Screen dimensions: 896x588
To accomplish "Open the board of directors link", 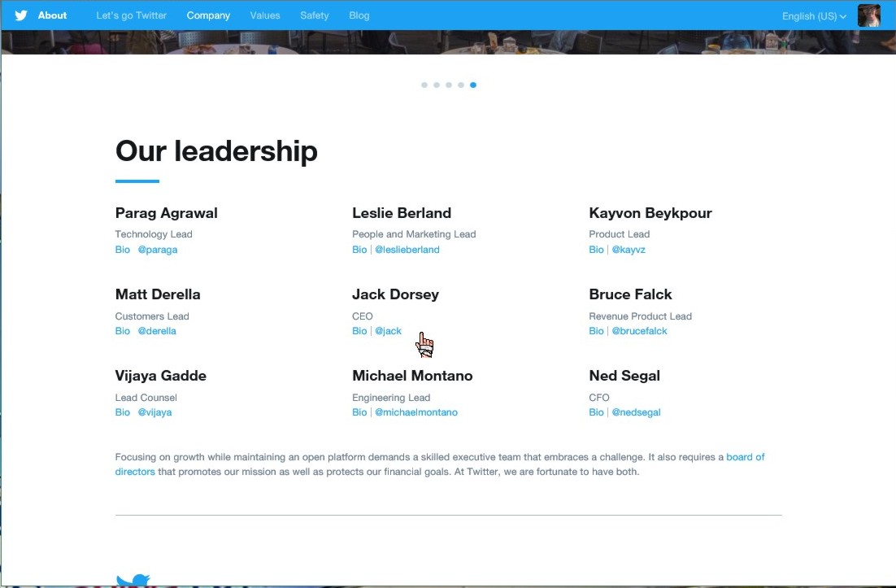I will coord(745,457).
